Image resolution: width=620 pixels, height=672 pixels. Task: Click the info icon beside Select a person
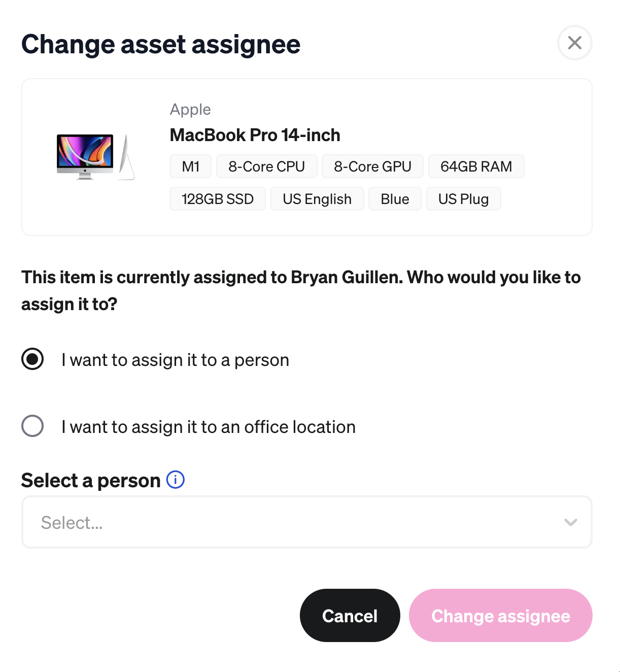click(x=176, y=479)
